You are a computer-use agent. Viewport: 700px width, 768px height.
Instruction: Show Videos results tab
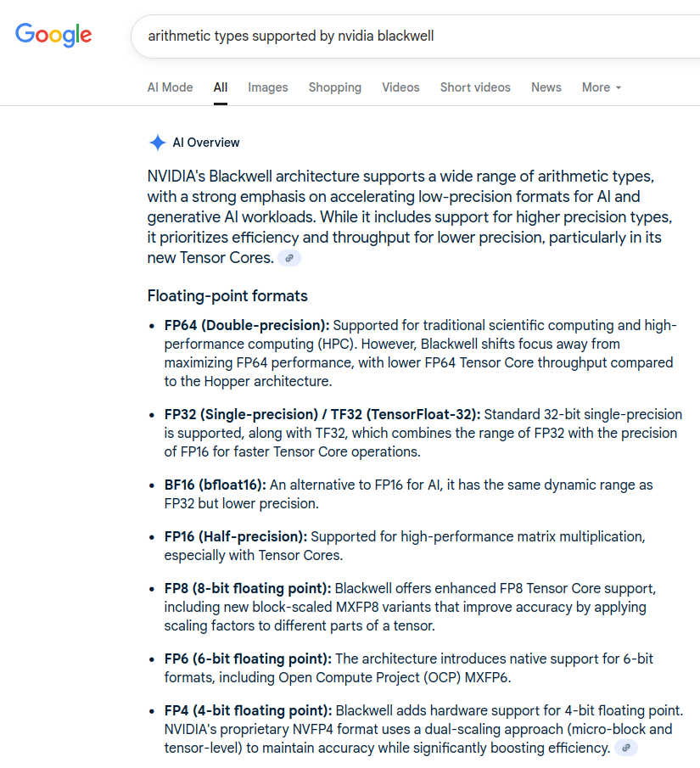coord(400,87)
